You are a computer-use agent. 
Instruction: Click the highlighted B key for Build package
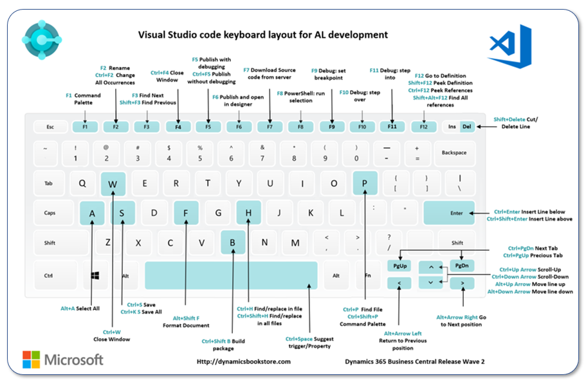233,242
